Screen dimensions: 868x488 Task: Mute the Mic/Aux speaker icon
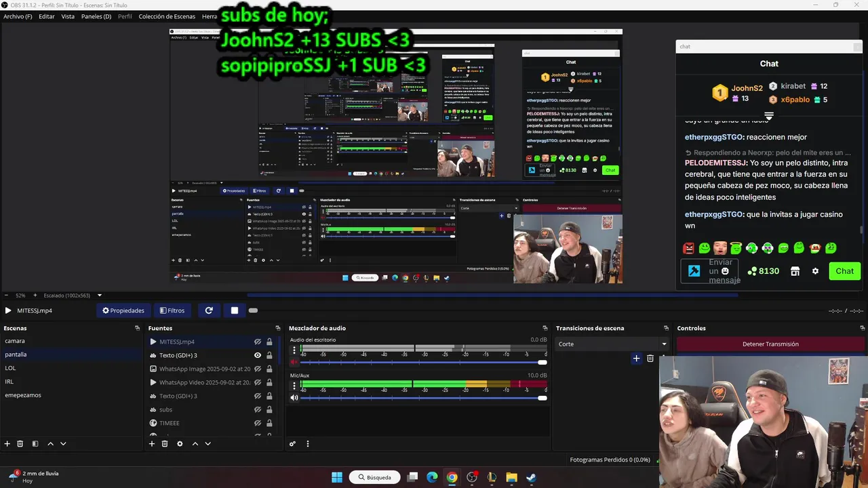[294, 398]
